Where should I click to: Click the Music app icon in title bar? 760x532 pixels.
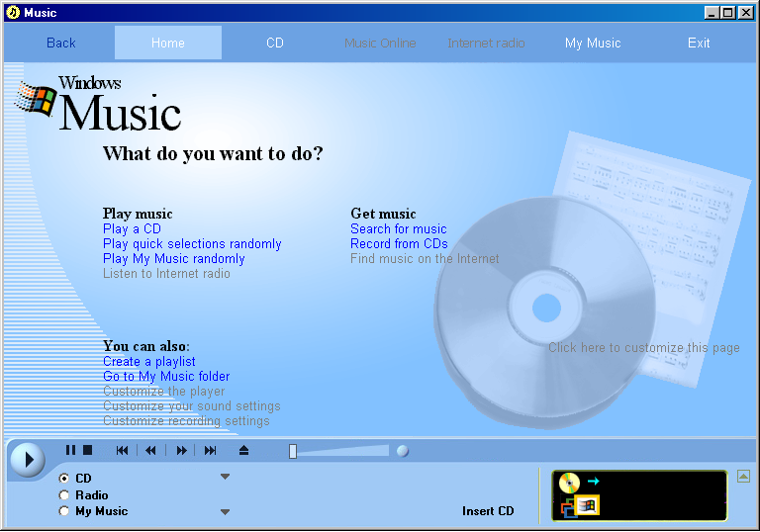click(13, 12)
